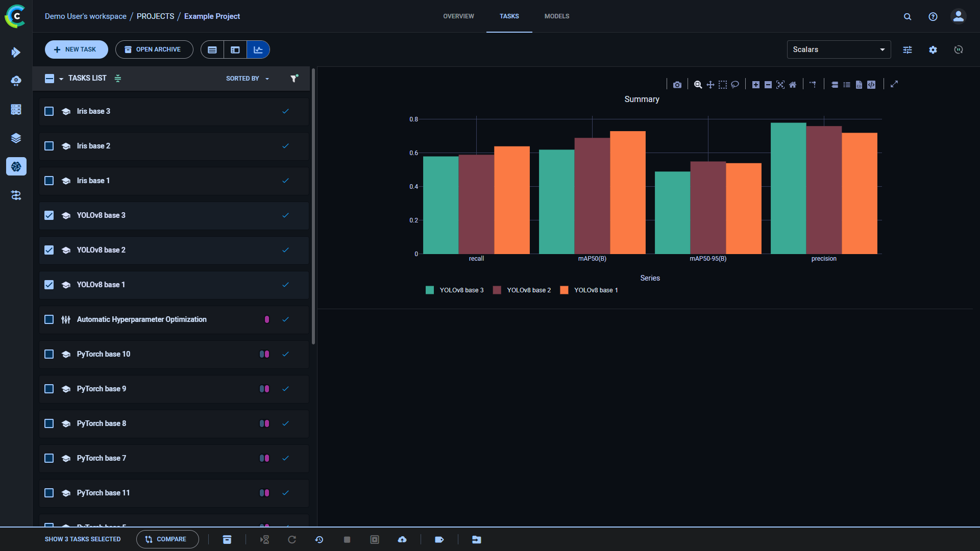
Task: Open the global search
Action: [908, 16]
